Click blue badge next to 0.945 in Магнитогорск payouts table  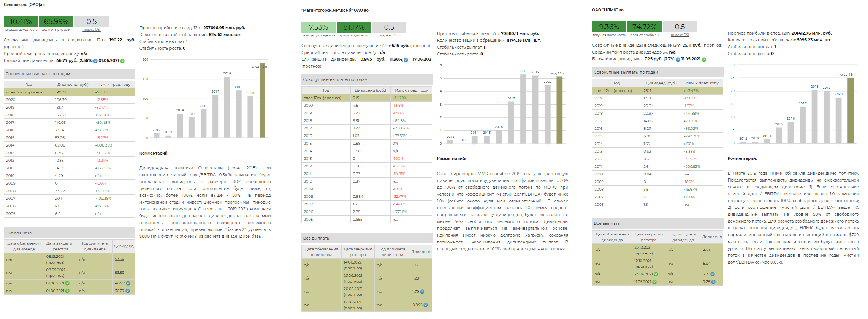pos(426,305)
